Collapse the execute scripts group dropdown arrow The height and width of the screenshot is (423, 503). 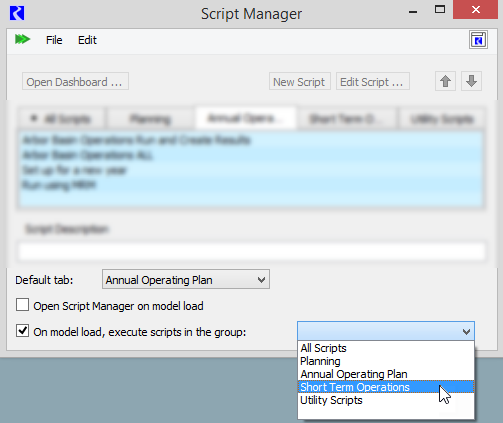tap(466, 331)
